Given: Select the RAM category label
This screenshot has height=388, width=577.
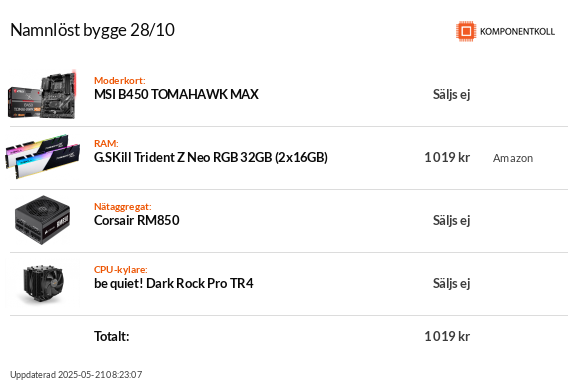Looking at the screenshot, I should [106, 143].
